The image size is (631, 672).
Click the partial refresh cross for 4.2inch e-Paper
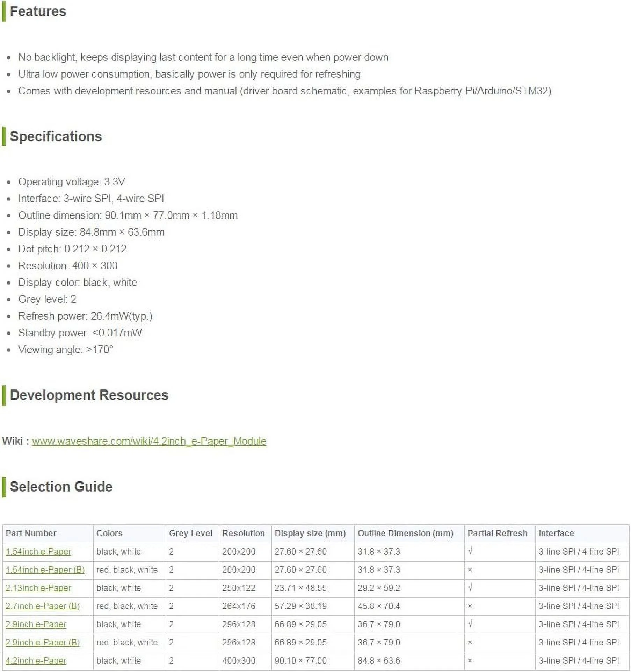click(470, 661)
